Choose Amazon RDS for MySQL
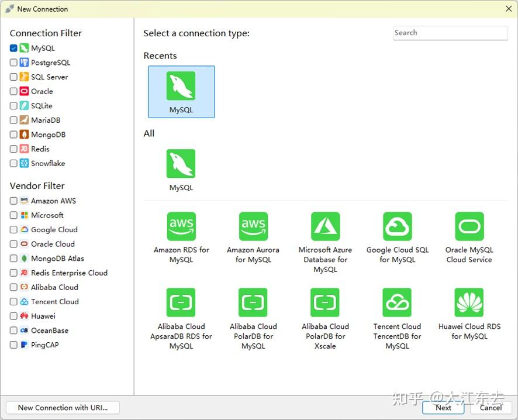518x420 pixels. (181, 226)
